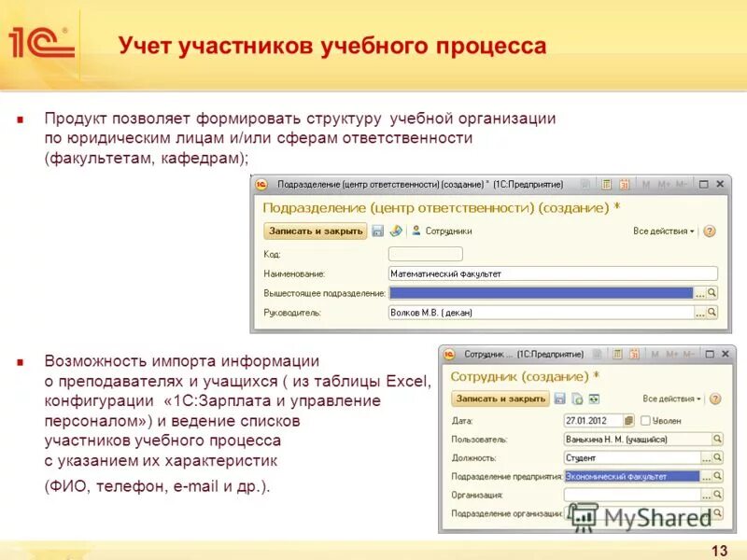Click inside the Код input field
This screenshot has width=747, height=560.
click(x=425, y=253)
